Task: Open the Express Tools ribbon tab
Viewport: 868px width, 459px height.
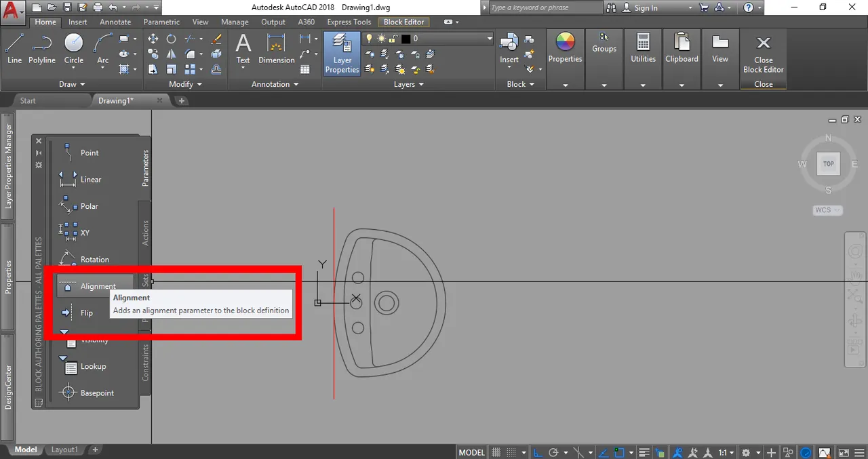Action: pyautogui.click(x=349, y=22)
